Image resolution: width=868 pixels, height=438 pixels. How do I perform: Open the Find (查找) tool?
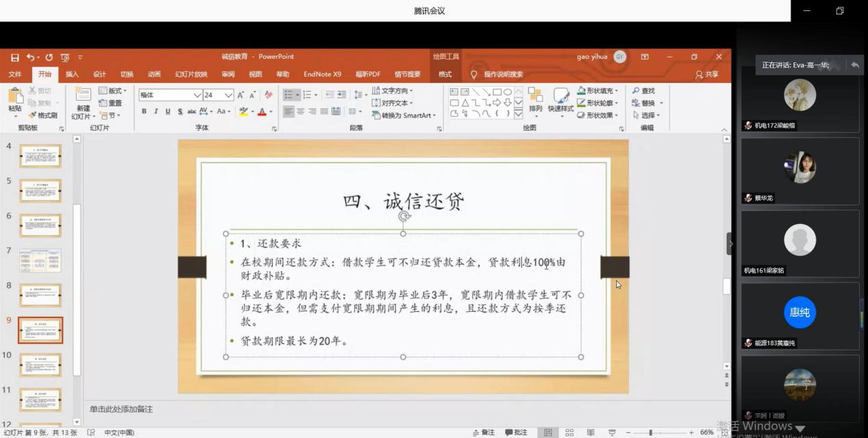(x=645, y=90)
